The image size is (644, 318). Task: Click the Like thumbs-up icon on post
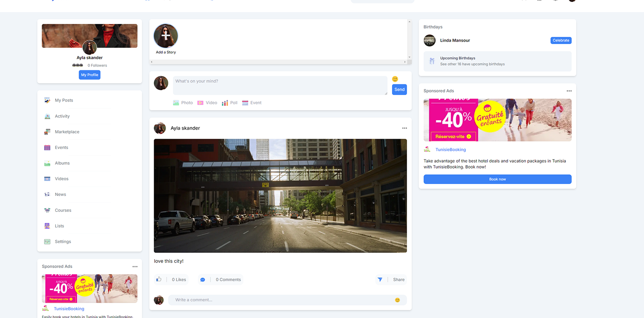(x=159, y=280)
